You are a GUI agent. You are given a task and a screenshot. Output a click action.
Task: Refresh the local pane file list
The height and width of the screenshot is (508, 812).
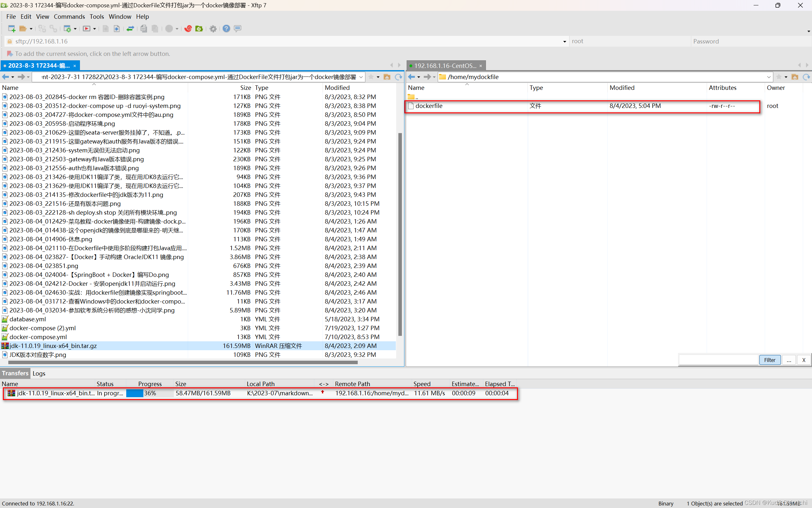[398, 77]
